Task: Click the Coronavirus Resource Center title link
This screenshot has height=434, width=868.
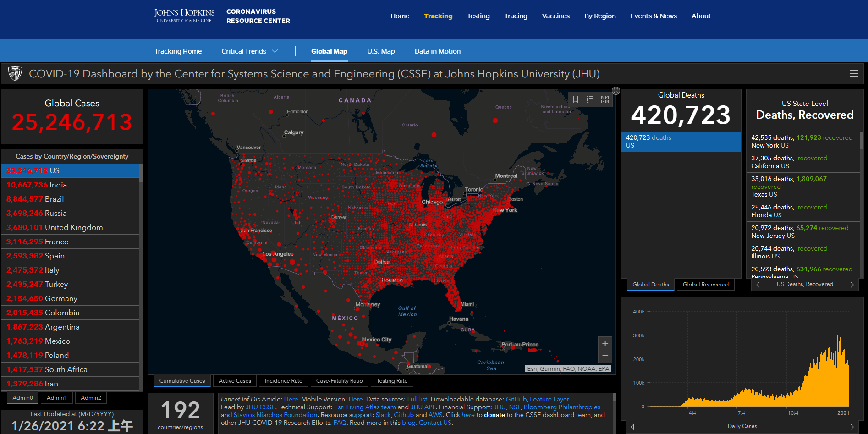Action: click(258, 16)
